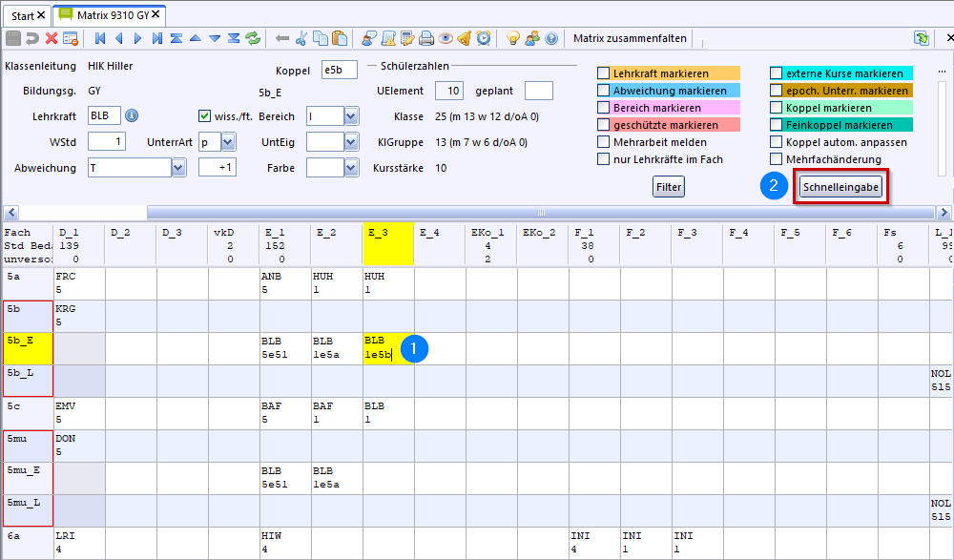Open the UnterrArt dropdown arrow
954x560 pixels.
pos(228,142)
